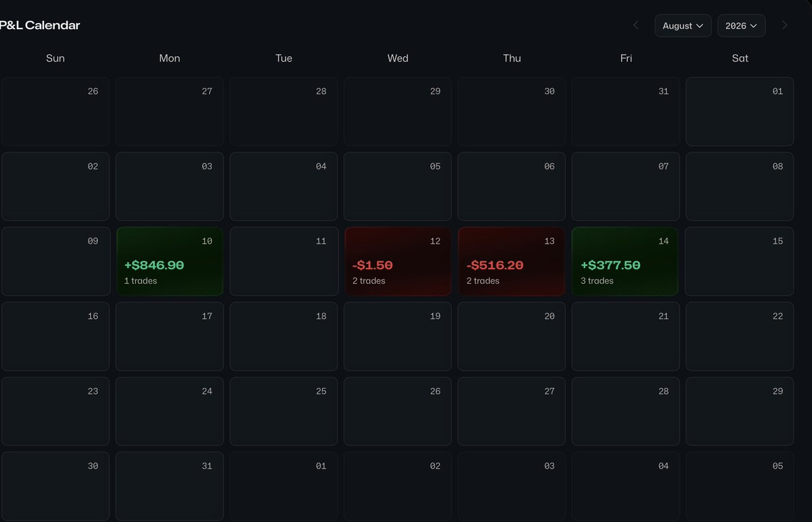Click the Fri column header
The image size is (812, 522).
626,58
